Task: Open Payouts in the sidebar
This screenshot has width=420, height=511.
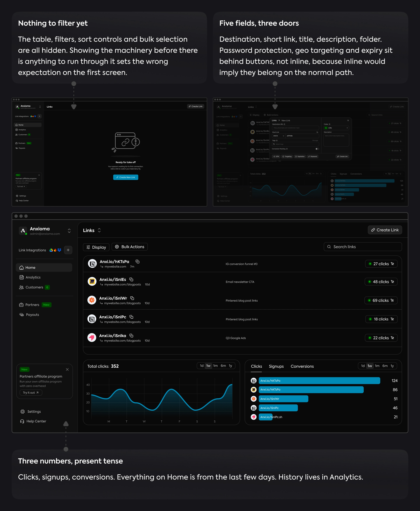Action: (x=29, y=314)
